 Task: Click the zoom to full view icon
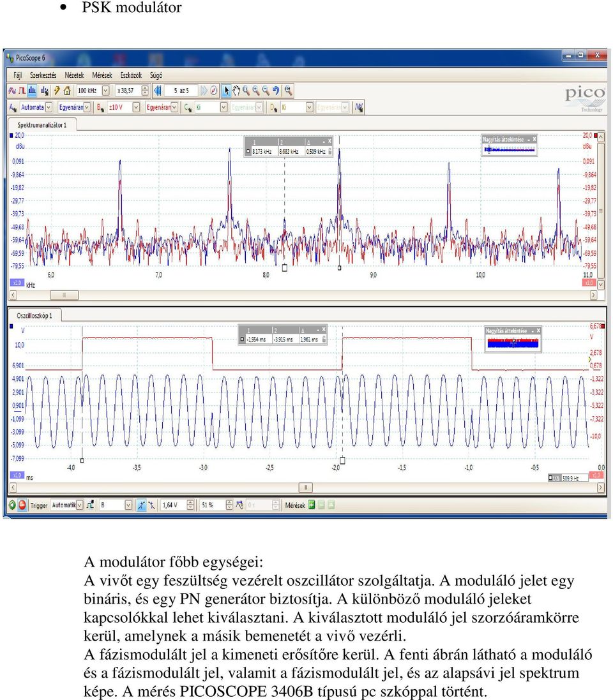point(289,91)
